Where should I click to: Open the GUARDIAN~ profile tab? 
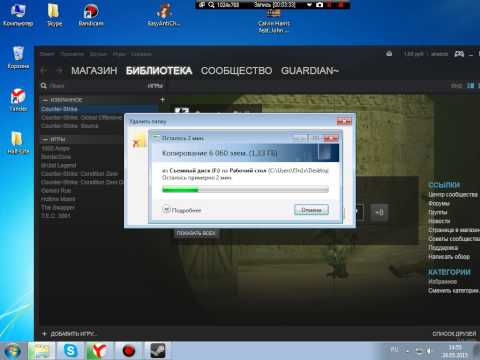(310, 71)
